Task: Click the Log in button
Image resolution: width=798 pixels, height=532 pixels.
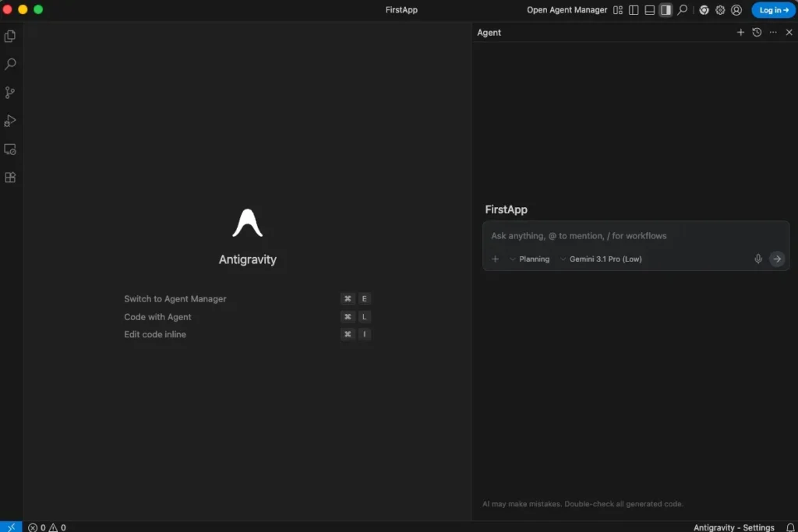Action: pyautogui.click(x=773, y=10)
